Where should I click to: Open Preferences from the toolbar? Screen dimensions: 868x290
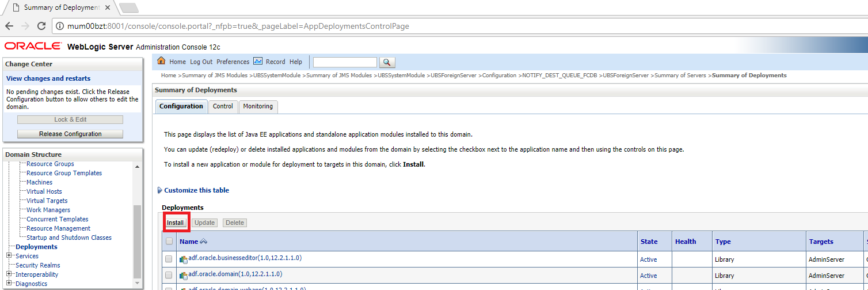click(233, 62)
